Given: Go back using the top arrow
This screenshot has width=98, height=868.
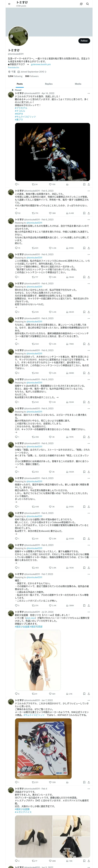Looking at the screenshot, I should pyautogui.click(x=9, y=4).
